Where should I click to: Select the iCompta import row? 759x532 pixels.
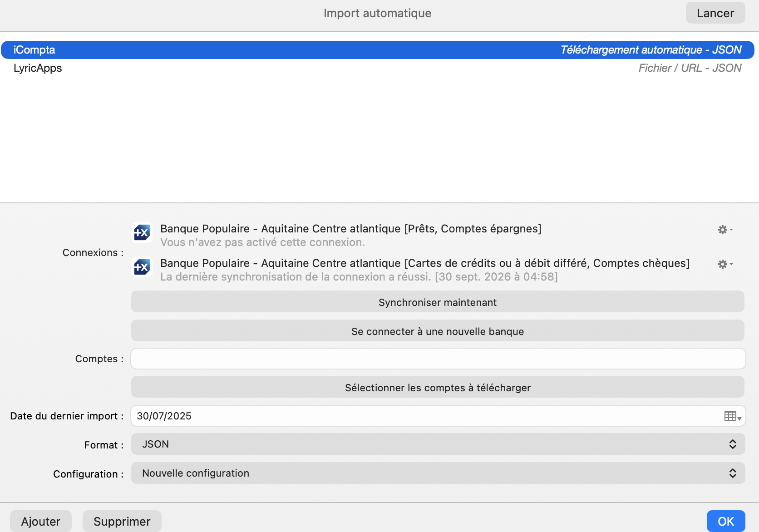[x=378, y=50]
